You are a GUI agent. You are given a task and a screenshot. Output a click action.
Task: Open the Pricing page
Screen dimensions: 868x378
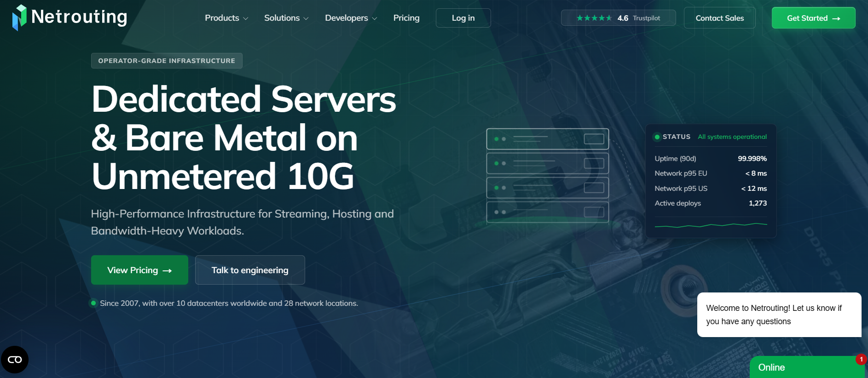tap(406, 18)
